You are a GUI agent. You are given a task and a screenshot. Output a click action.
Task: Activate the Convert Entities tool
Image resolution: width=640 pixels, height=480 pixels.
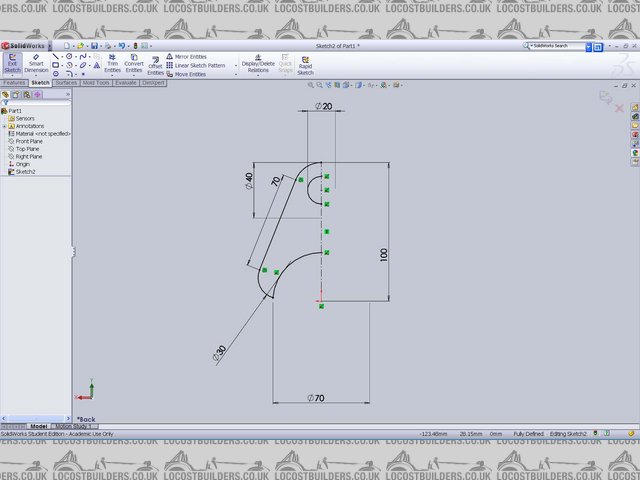134,64
